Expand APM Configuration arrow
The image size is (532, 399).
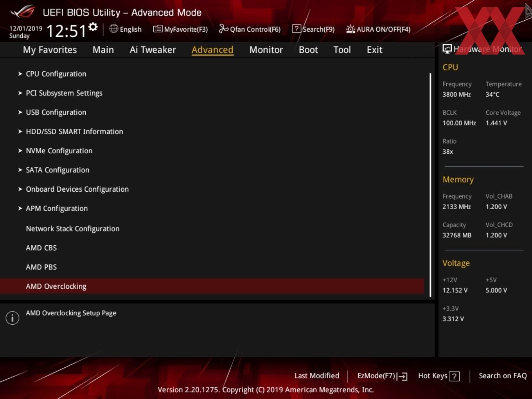tap(20, 208)
